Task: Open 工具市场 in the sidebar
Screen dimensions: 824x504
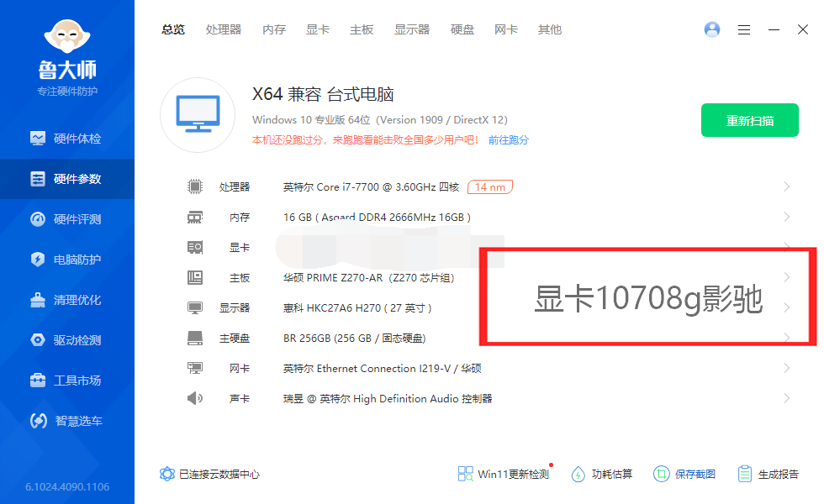Action: [x=66, y=381]
